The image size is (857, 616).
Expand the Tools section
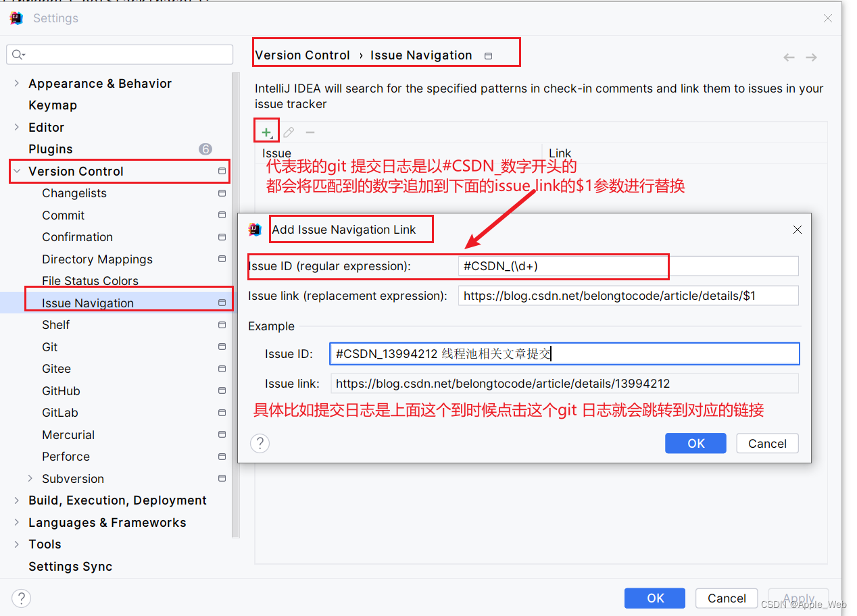pyautogui.click(x=17, y=544)
